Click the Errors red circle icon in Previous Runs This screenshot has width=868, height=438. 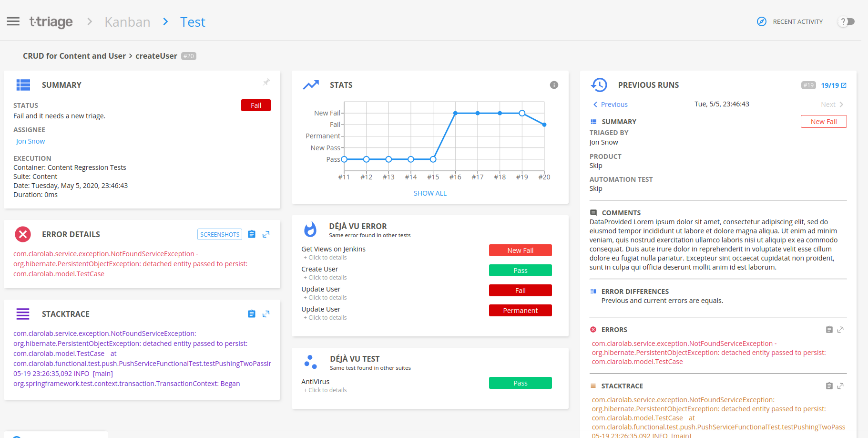tap(593, 330)
